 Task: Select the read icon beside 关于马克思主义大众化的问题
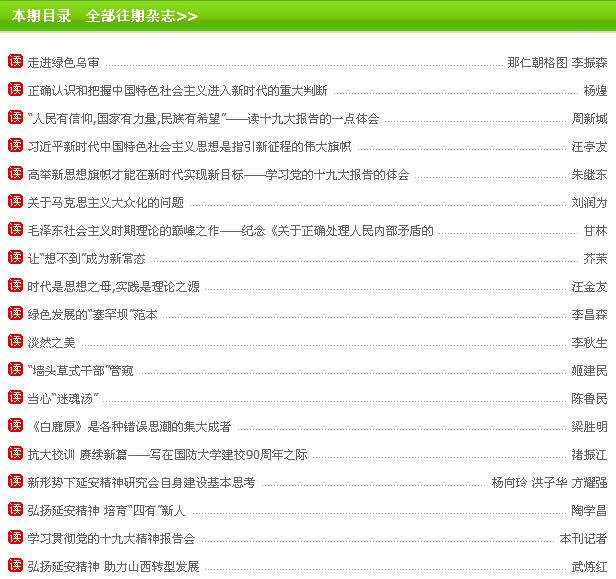click(x=15, y=202)
